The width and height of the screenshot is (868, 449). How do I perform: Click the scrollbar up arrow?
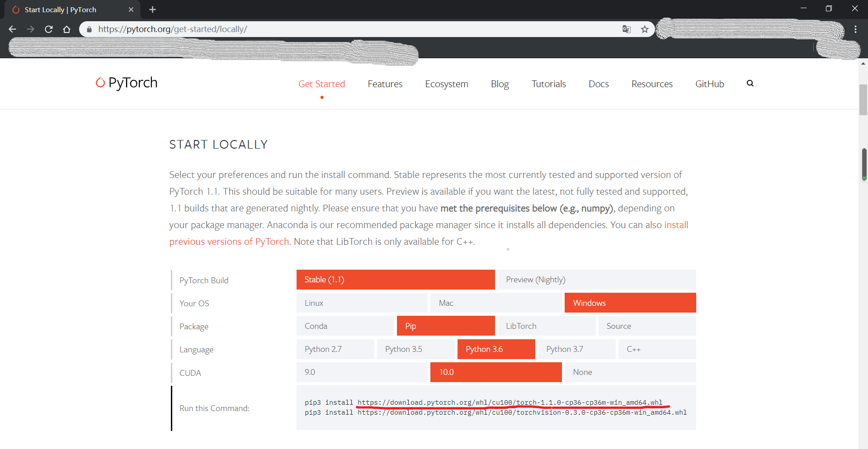point(863,64)
